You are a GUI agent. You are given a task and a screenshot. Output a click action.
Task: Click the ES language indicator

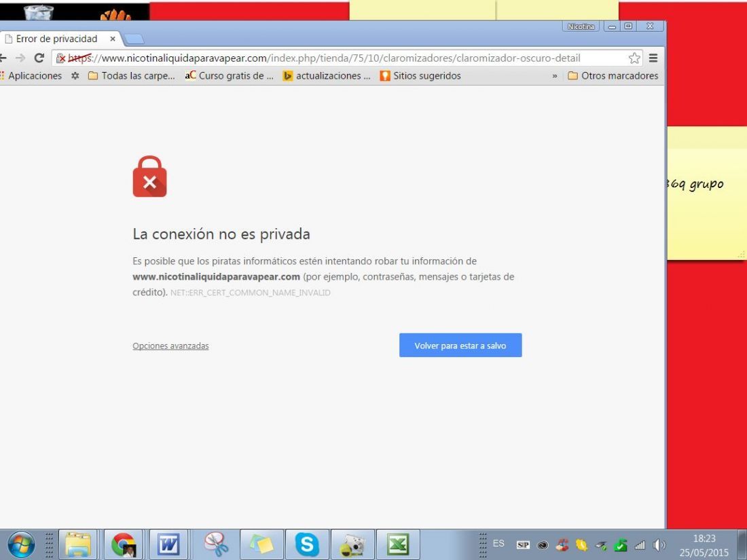(498, 543)
